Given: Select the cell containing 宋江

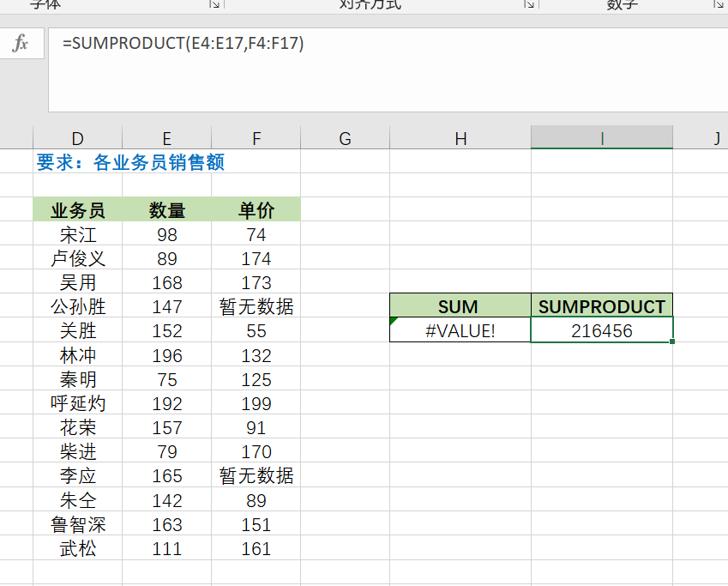Looking at the screenshot, I should [x=77, y=234].
